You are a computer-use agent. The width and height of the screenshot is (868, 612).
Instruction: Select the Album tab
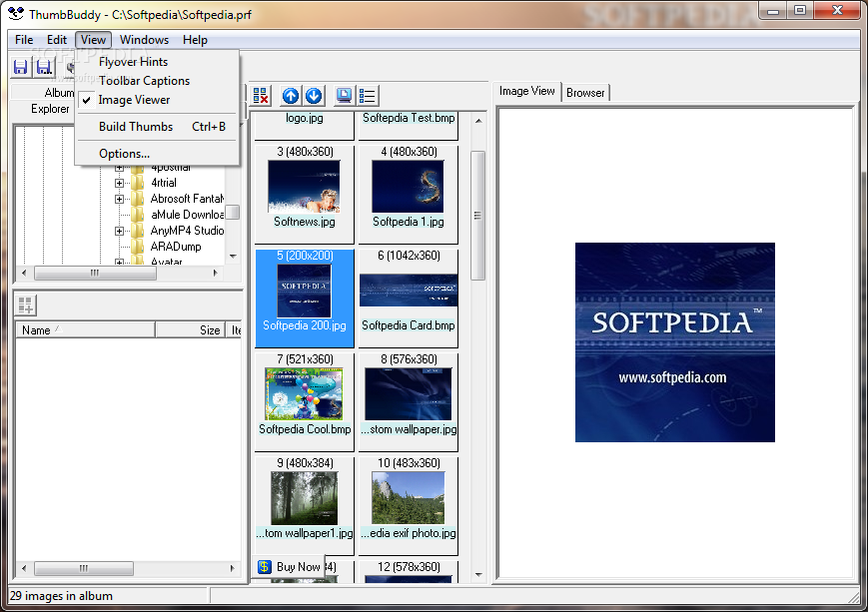point(59,93)
